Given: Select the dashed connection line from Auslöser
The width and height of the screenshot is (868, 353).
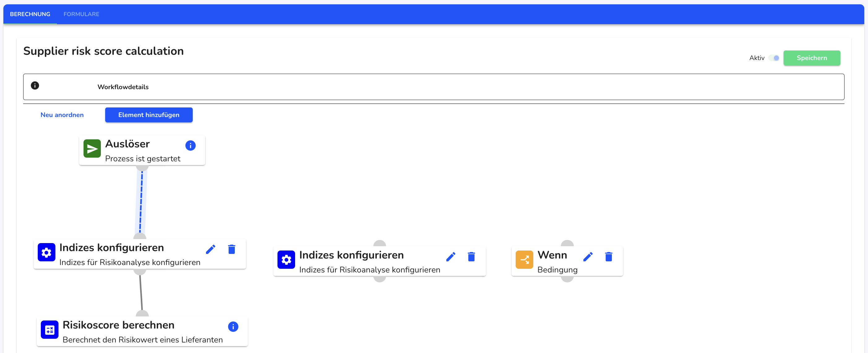Looking at the screenshot, I should 141,202.
